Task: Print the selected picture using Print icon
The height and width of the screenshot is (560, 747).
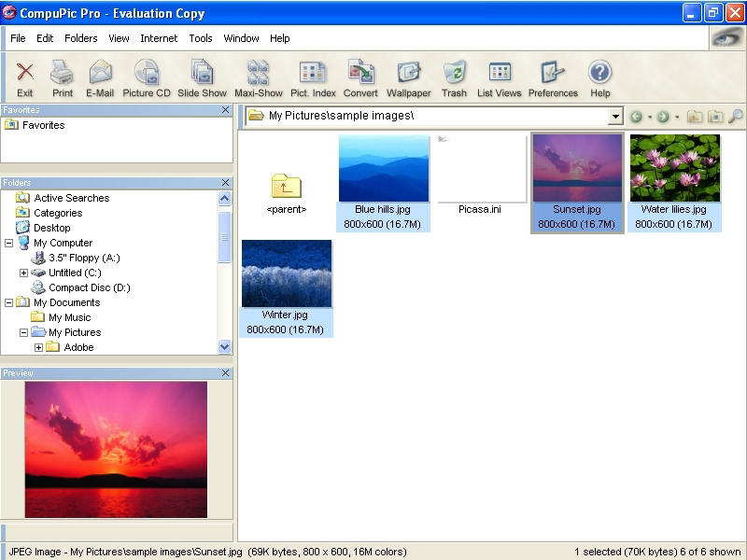Action: pyautogui.click(x=63, y=79)
